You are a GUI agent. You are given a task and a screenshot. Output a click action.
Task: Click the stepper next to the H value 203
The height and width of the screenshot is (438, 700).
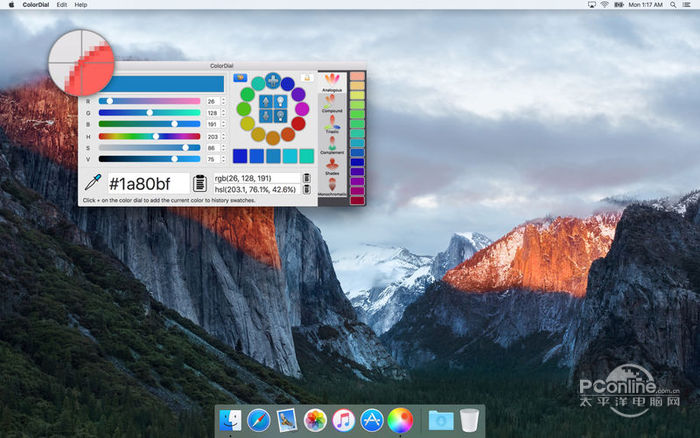coord(223,136)
